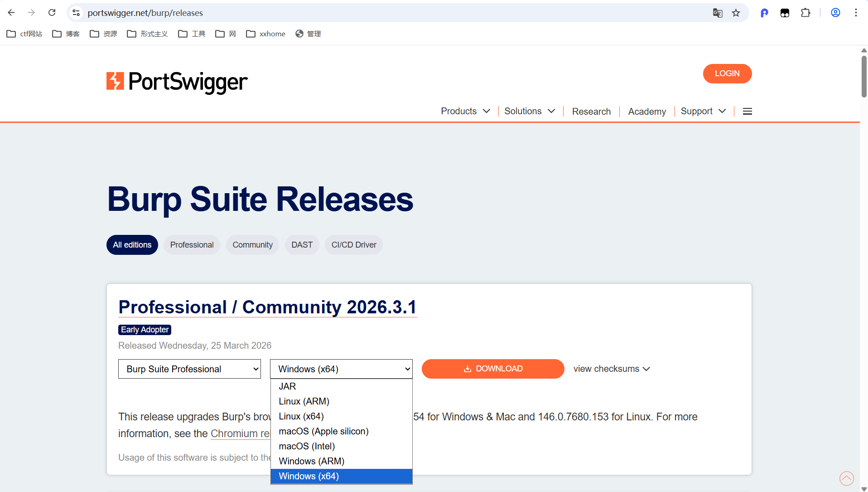Open the blue P extension icon
Screen dimensions: 868x492
(764, 13)
